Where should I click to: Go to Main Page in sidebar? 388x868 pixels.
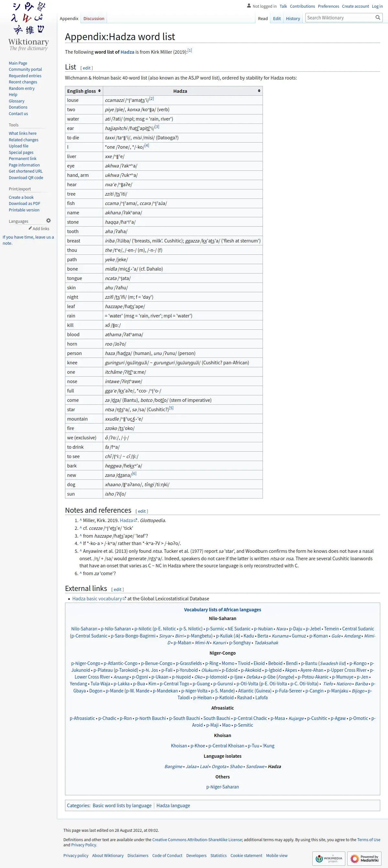pos(18,63)
